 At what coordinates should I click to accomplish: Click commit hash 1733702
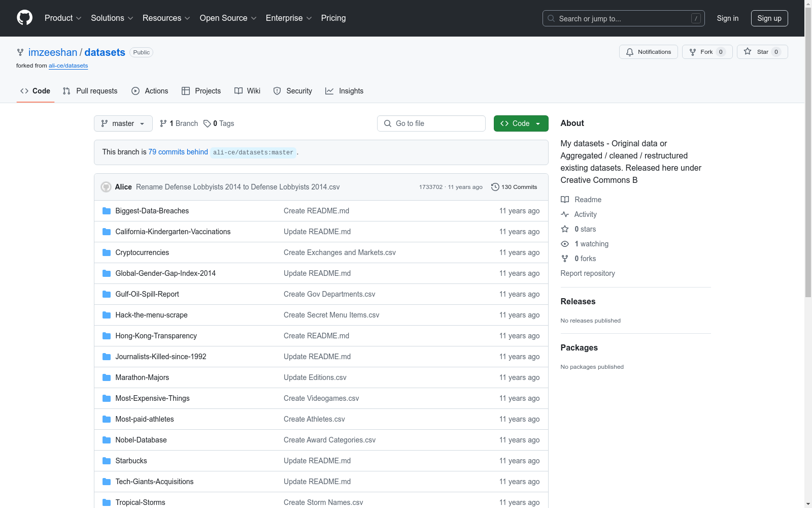[431, 187]
